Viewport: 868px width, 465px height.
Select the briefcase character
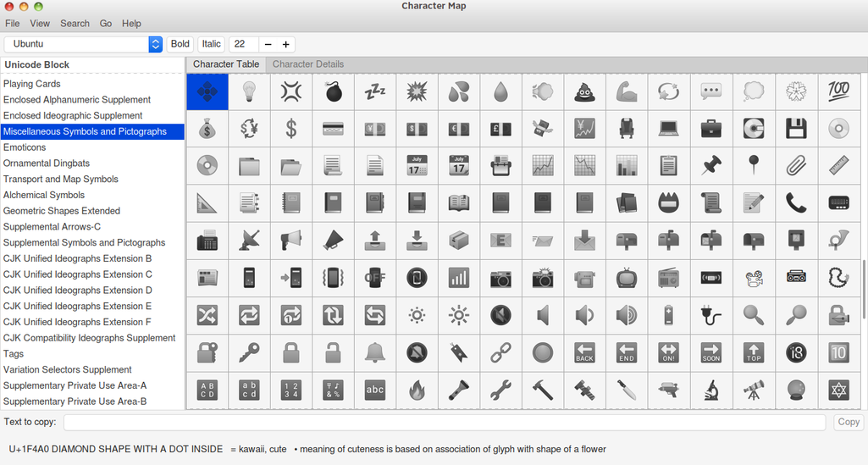(x=710, y=129)
